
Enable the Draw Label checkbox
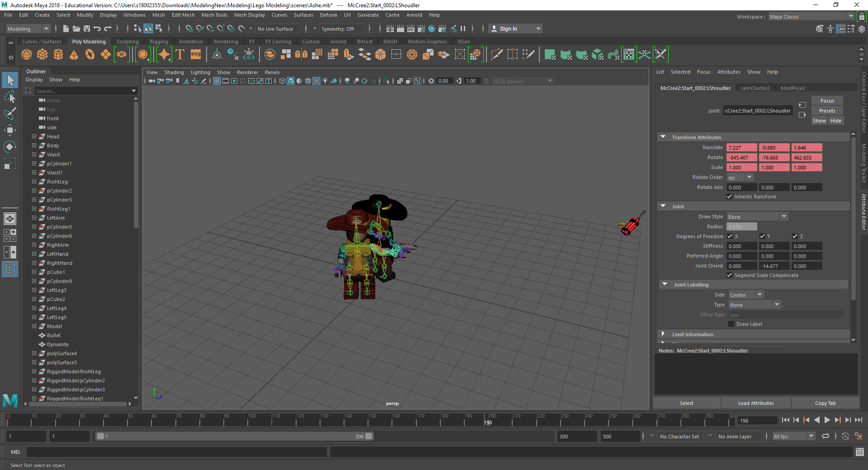[731, 324]
